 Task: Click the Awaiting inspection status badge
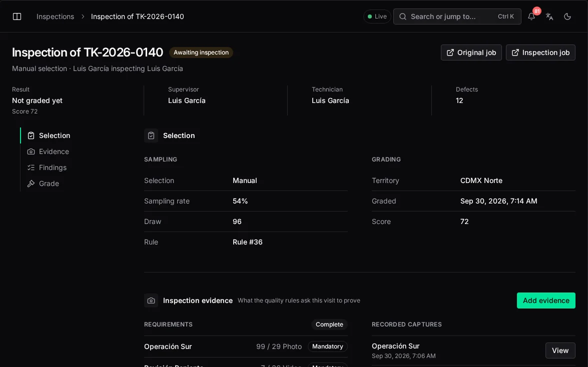[201, 52]
